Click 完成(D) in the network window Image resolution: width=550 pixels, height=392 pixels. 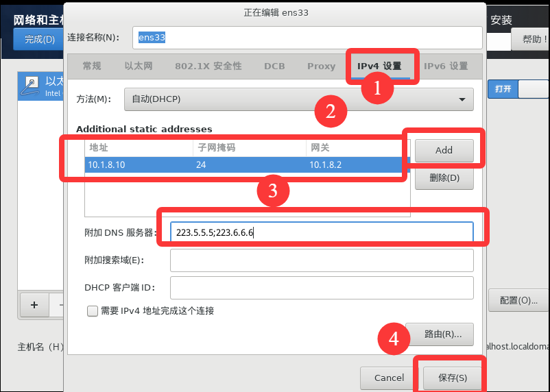tap(38, 39)
